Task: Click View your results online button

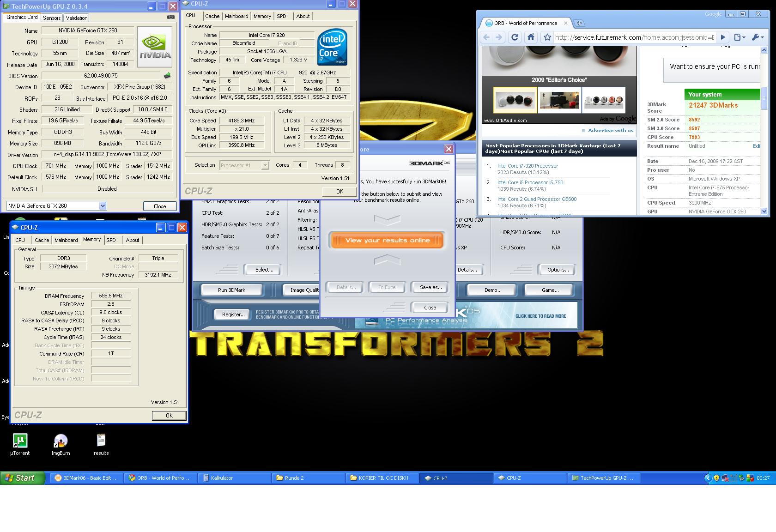Action: 387,240
